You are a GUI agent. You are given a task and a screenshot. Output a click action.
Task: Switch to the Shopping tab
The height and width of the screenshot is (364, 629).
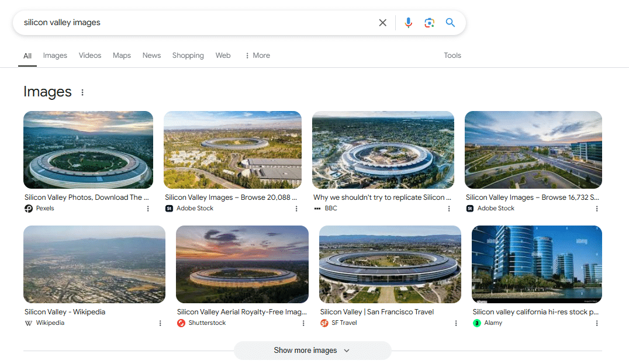188,56
